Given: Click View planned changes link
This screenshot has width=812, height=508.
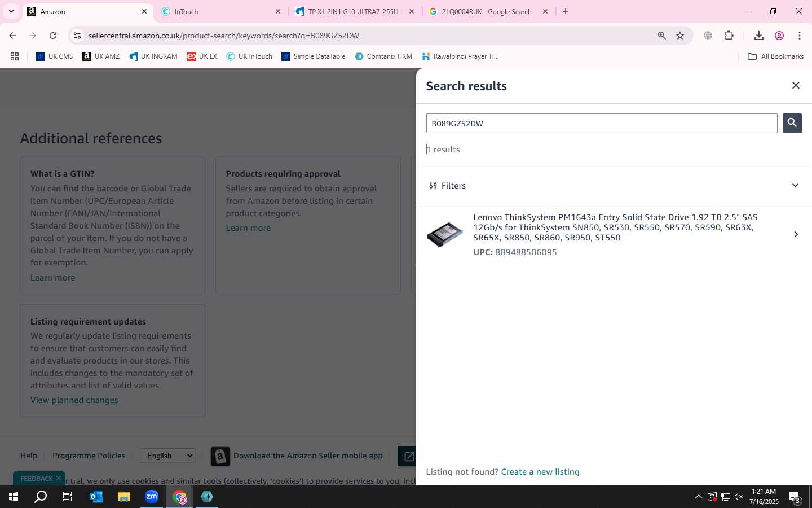Looking at the screenshot, I should tap(74, 400).
